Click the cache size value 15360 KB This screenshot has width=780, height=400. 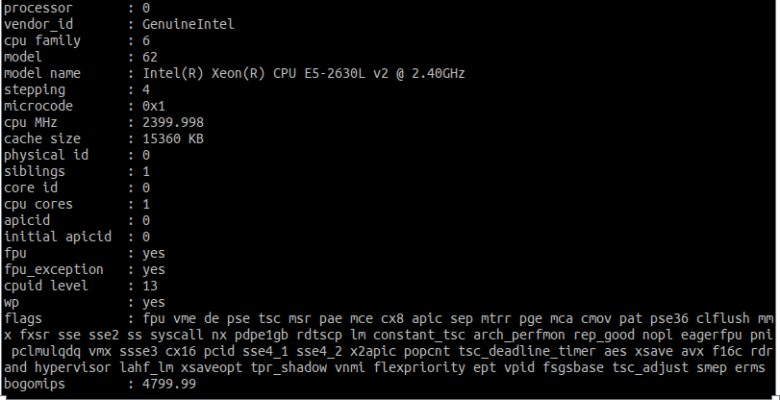tap(173, 138)
